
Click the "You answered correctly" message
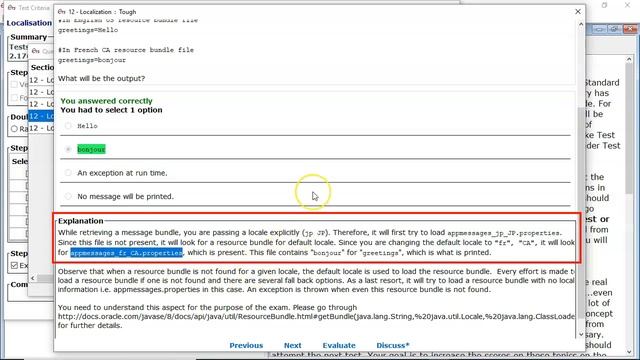(x=107, y=101)
